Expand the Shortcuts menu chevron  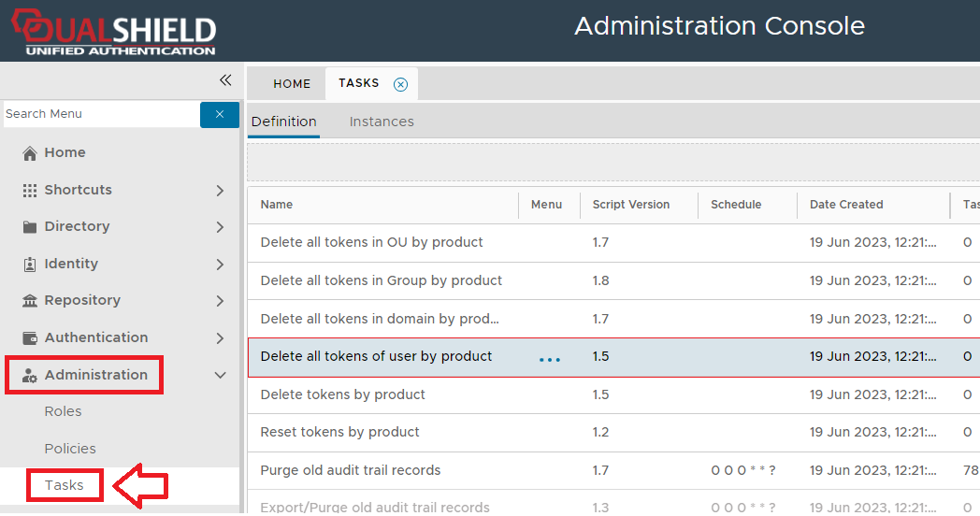[x=220, y=191]
